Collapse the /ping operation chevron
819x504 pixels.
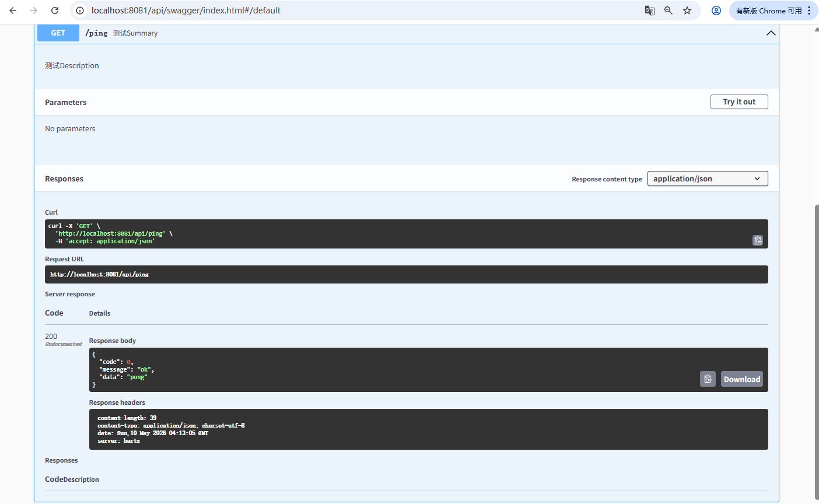click(x=771, y=33)
